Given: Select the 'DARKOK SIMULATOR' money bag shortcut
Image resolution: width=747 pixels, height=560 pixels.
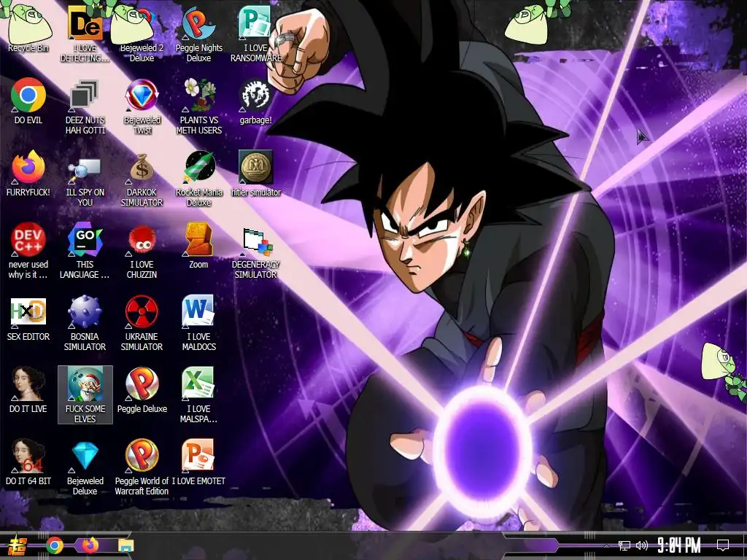Looking at the screenshot, I should tap(142, 180).
